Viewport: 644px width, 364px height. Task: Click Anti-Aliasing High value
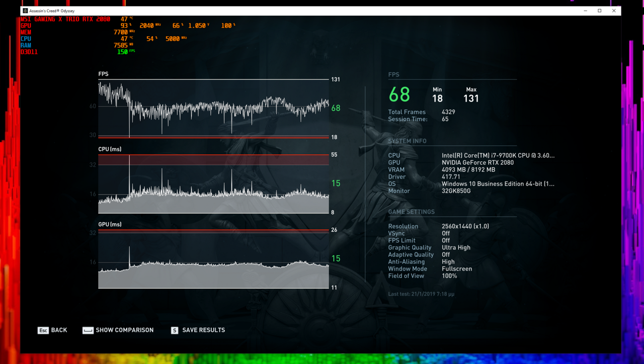[448, 261]
